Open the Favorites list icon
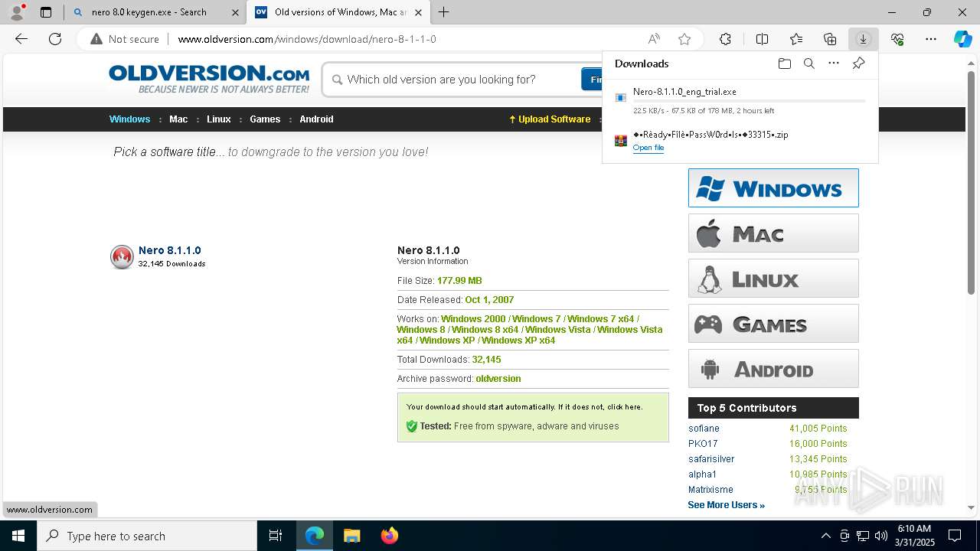Image resolution: width=980 pixels, height=551 pixels. point(796,39)
